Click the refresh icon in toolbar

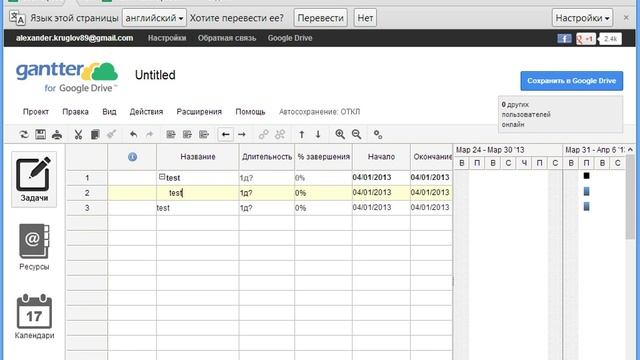(24, 134)
